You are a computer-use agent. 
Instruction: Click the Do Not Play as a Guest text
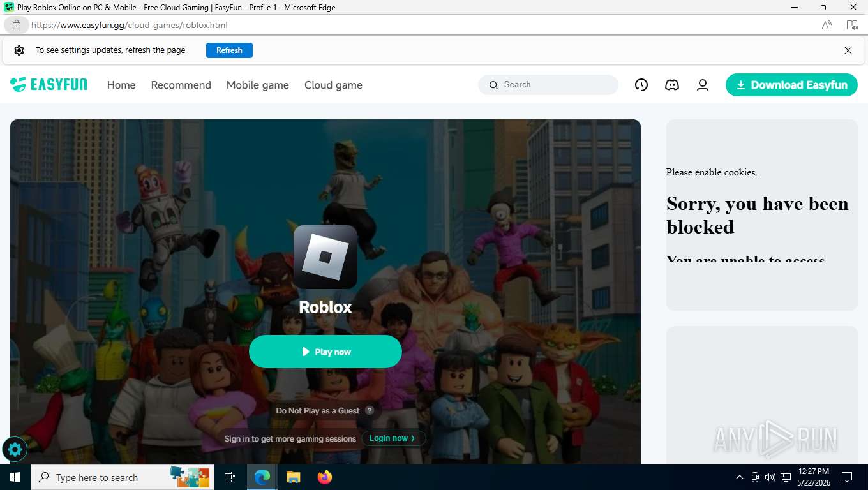point(318,410)
